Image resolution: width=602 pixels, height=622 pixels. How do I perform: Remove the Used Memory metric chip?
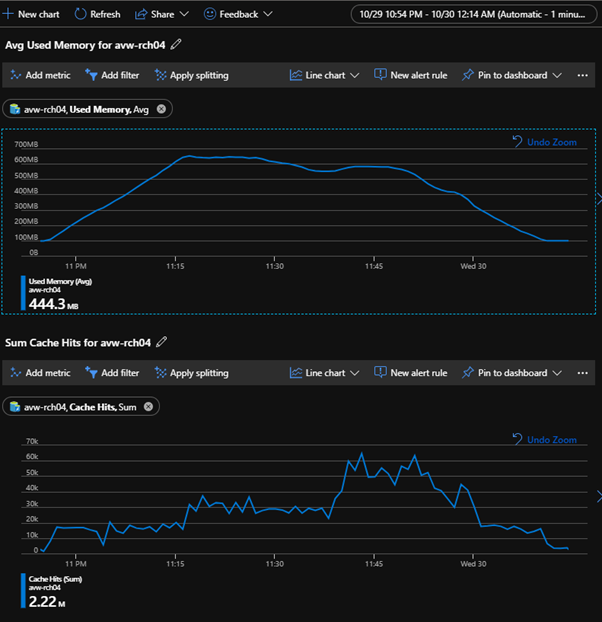tap(162, 109)
